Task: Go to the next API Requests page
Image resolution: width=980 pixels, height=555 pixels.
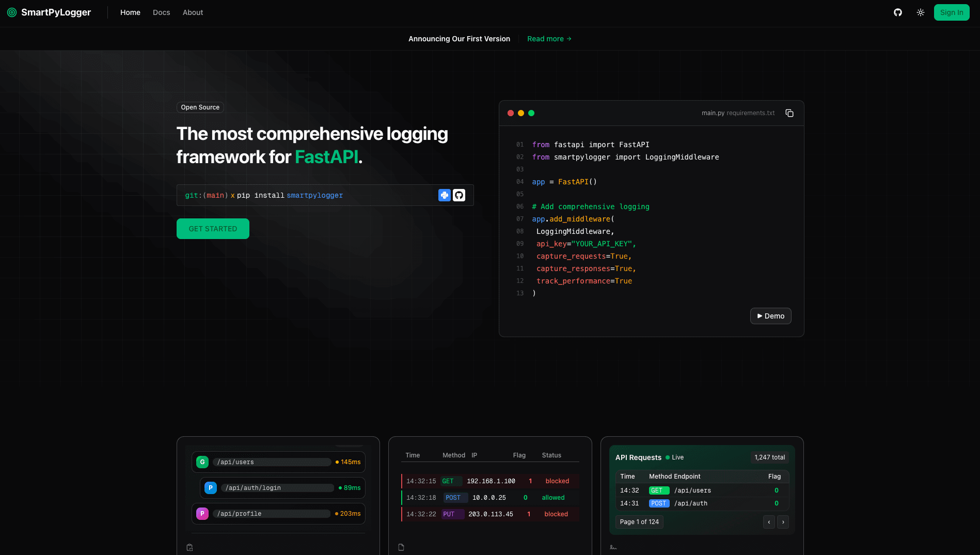Action: [x=783, y=522]
